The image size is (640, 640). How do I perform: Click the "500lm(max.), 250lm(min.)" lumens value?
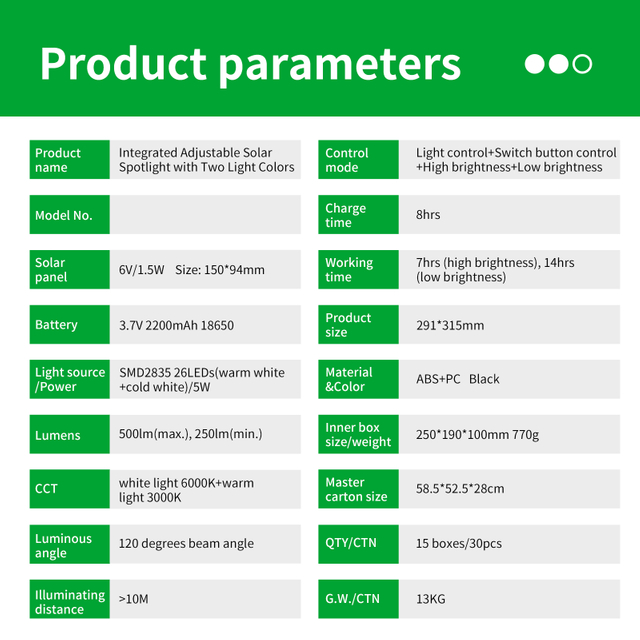189,435
